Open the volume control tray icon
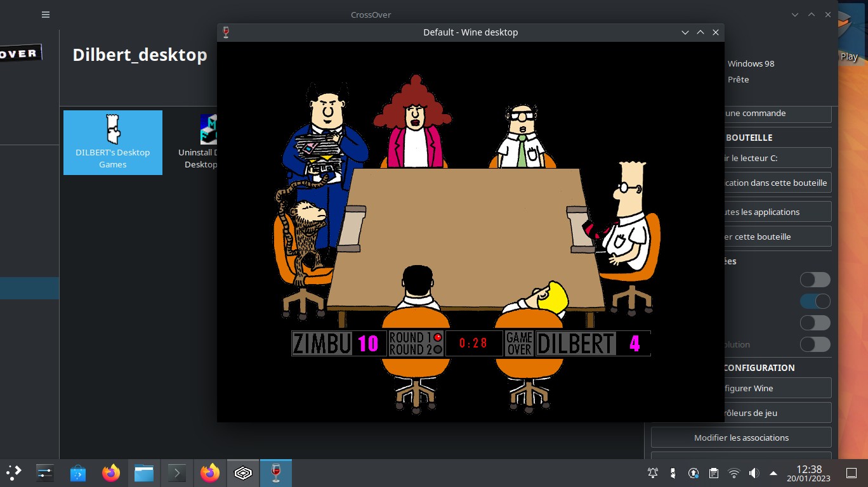Image resolution: width=868 pixels, height=487 pixels. [754, 473]
